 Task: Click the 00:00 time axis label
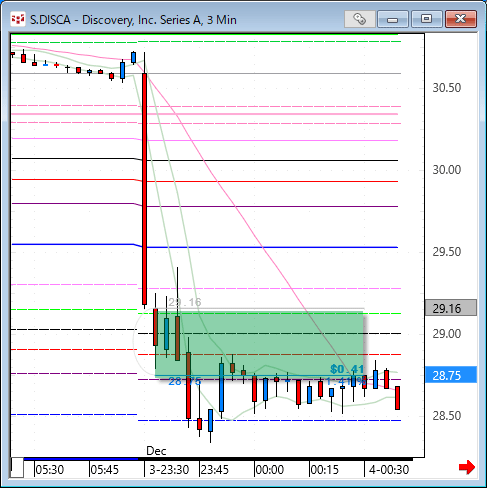pyautogui.click(x=270, y=470)
